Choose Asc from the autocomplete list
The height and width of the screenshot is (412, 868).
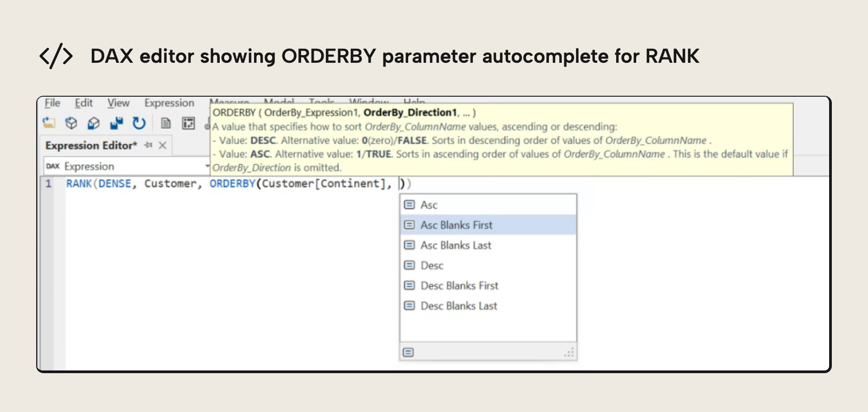(488, 205)
